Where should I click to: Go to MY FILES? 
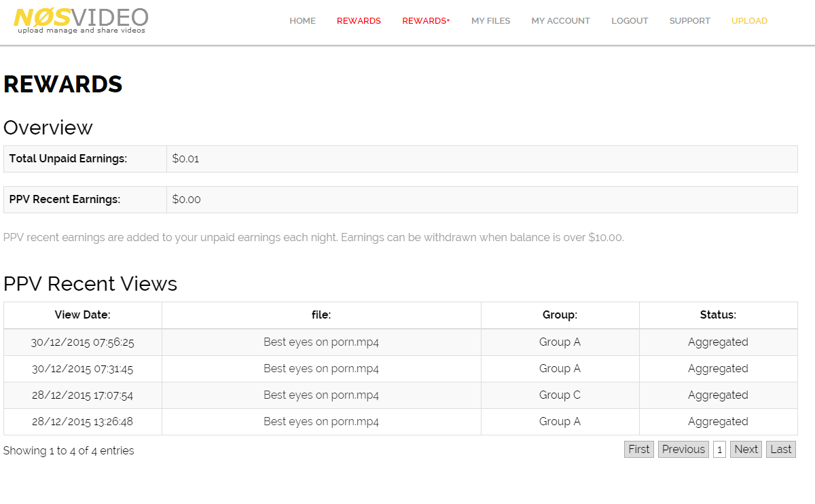490,21
